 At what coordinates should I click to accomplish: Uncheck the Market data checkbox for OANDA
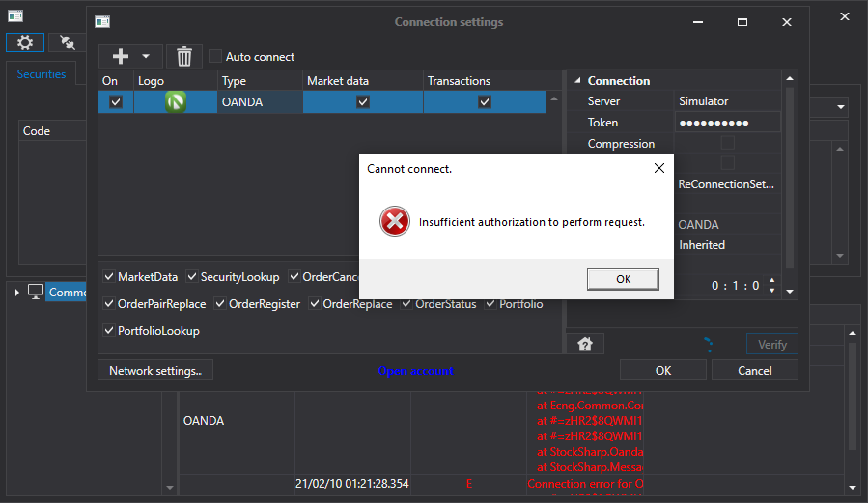(363, 101)
